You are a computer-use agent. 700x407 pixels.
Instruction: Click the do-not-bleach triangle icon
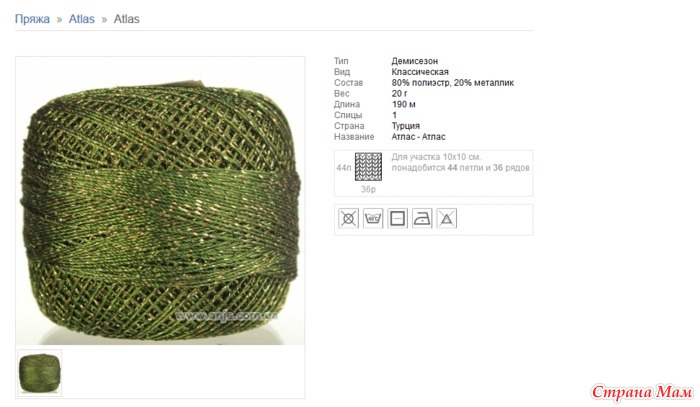pos(446,219)
